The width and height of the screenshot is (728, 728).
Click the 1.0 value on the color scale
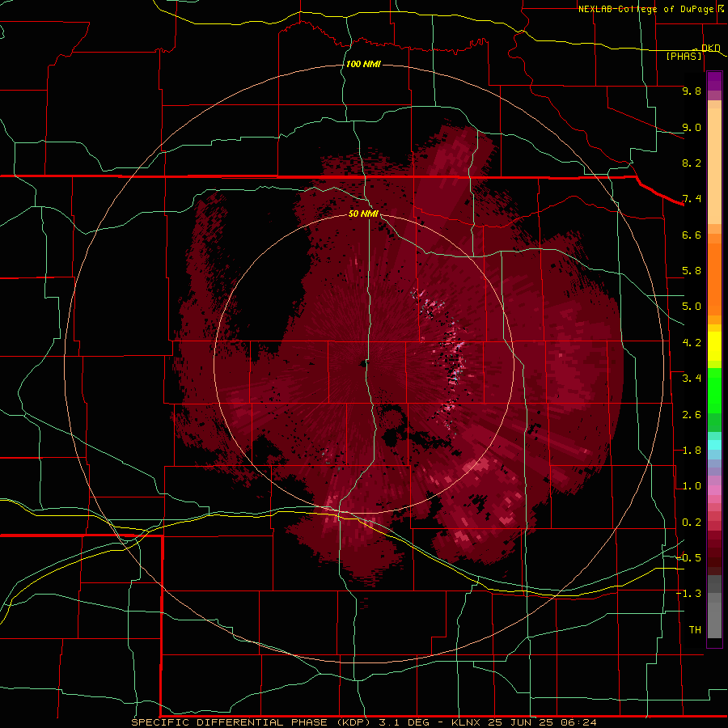coord(692,486)
